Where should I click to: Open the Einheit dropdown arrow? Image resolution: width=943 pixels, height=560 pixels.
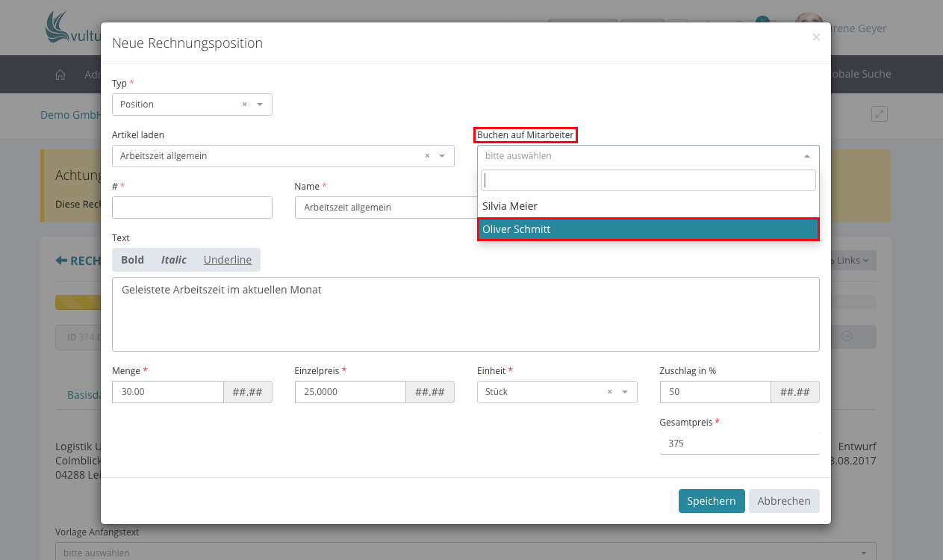(x=625, y=392)
